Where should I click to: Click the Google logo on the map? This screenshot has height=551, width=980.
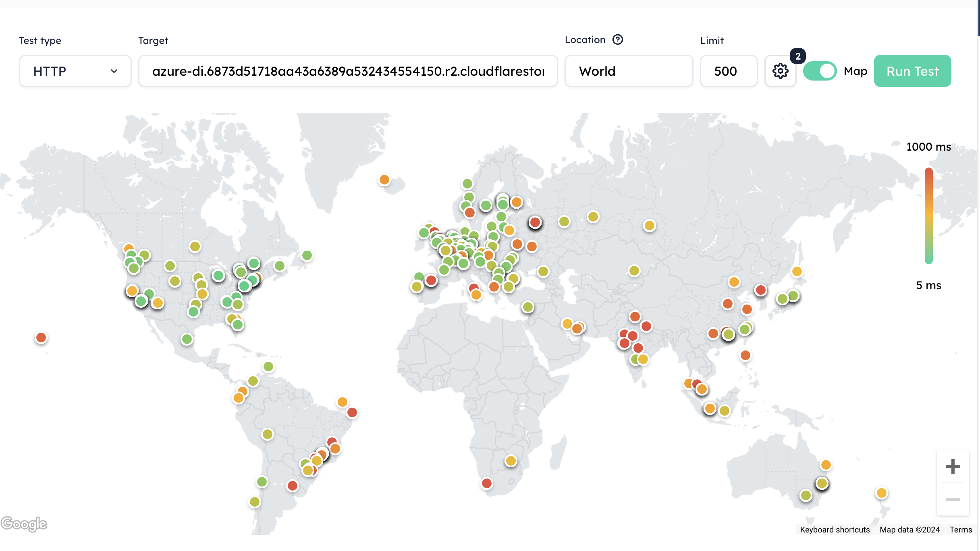(24, 524)
